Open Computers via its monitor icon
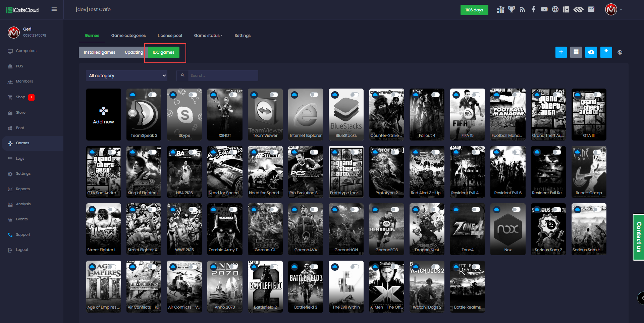This screenshot has height=323, width=644. click(x=10, y=51)
